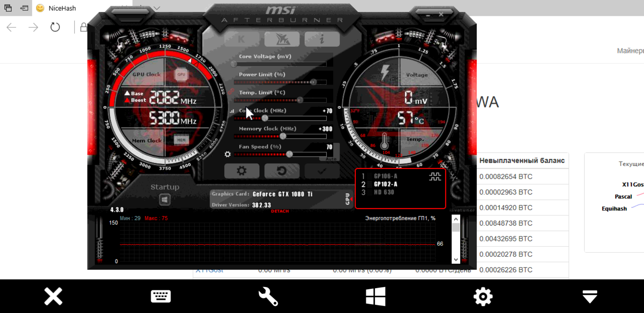Adjust the Core Voltage slider handle
The image size is (644, 313).
coord(234,64)
